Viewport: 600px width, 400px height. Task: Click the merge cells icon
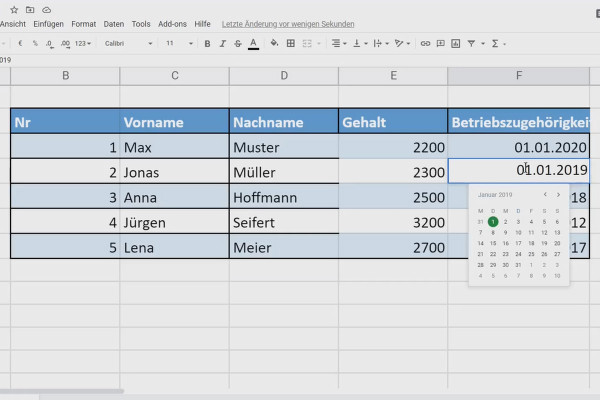[x=307, y=43]
